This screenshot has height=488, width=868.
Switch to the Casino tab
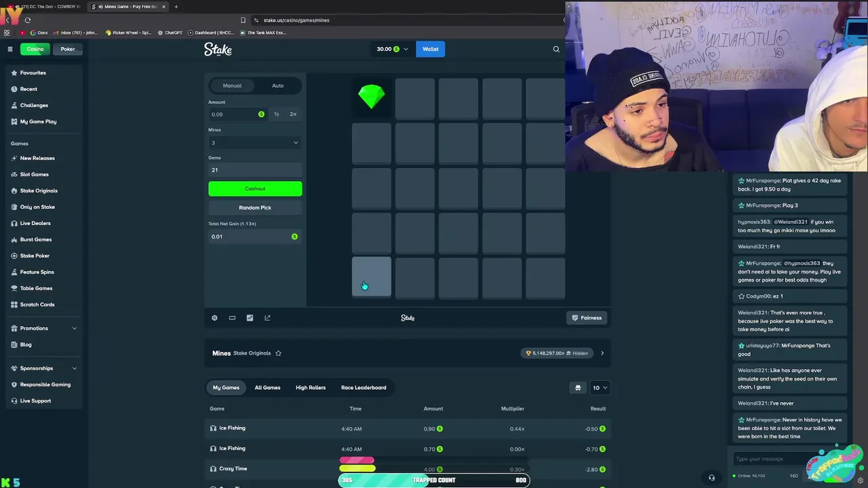(35, 49)
